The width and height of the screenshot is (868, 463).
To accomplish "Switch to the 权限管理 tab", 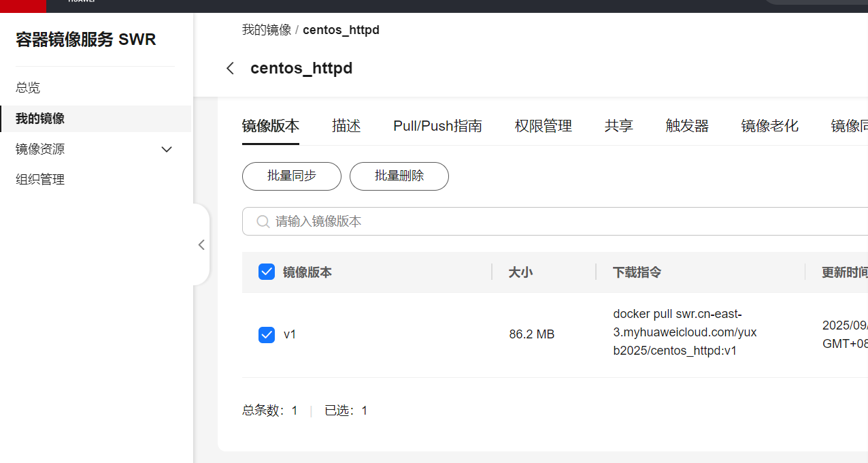I will [544, 126].
